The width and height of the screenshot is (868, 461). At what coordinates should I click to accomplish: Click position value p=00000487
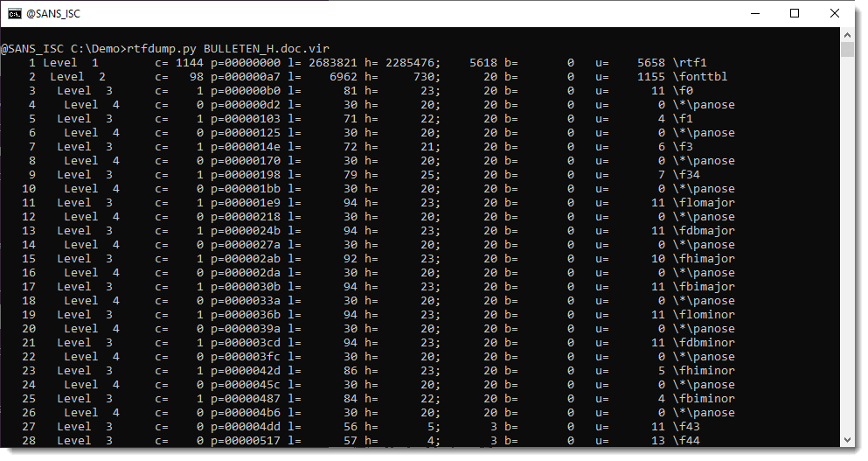246,398
